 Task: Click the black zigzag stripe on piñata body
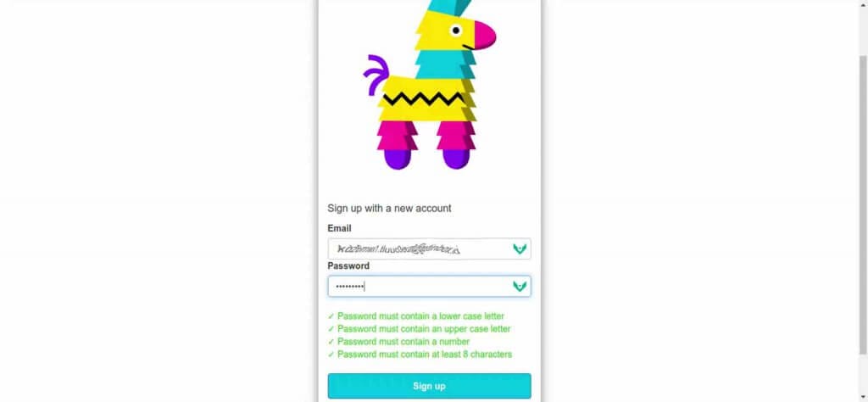coord(424,98)
